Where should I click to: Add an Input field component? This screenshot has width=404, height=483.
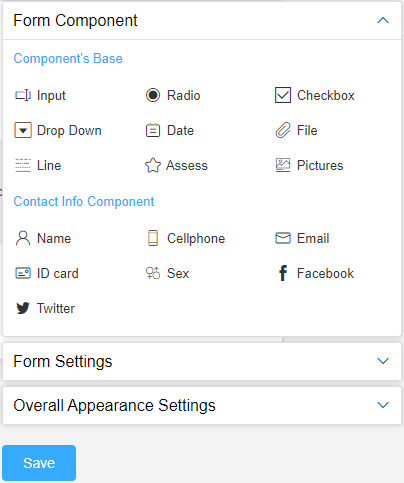[40, 95]
